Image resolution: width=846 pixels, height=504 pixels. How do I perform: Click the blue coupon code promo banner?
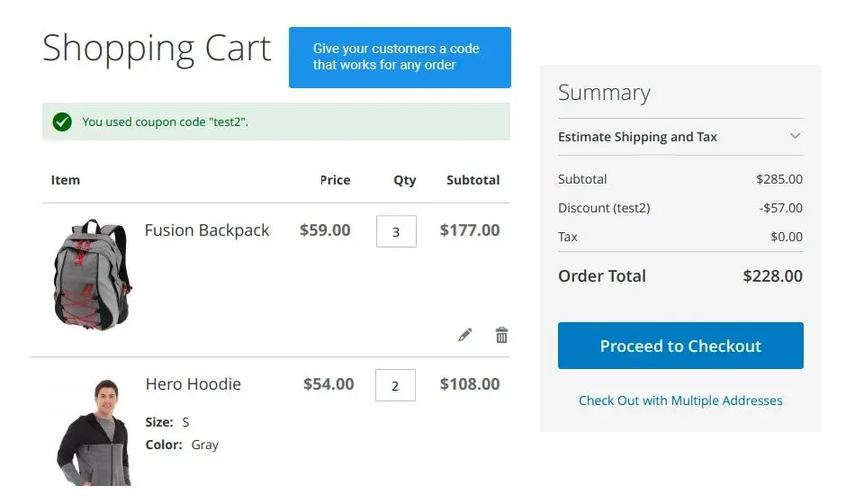coord(400,58)
